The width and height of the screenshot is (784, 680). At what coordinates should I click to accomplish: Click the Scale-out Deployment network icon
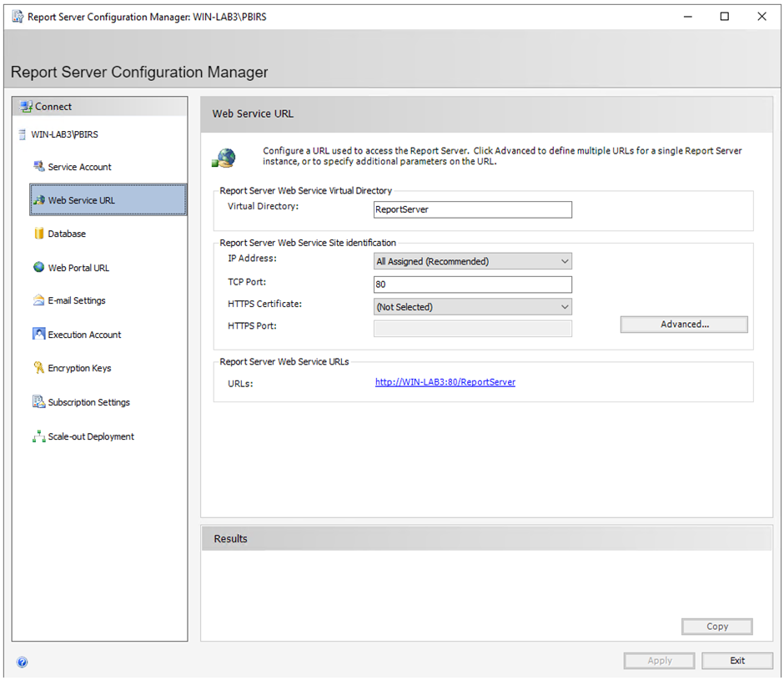[39, 436]
